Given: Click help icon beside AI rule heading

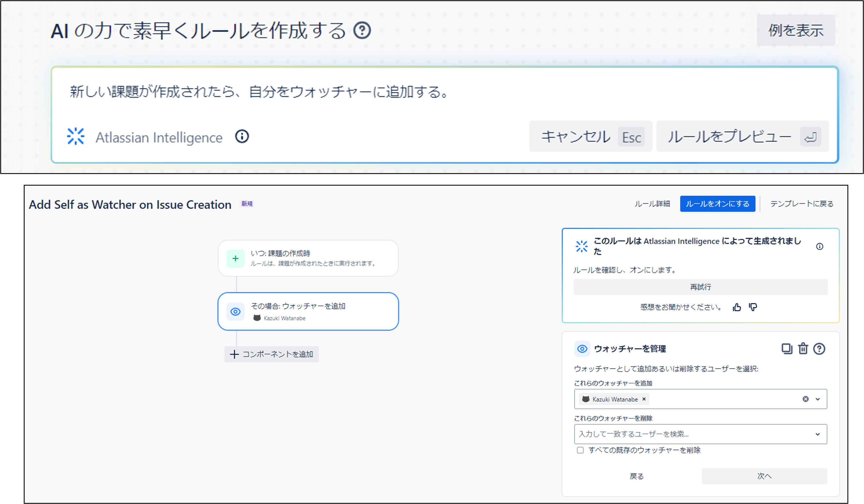Looking at the screenshot, I should click(362, 30).
